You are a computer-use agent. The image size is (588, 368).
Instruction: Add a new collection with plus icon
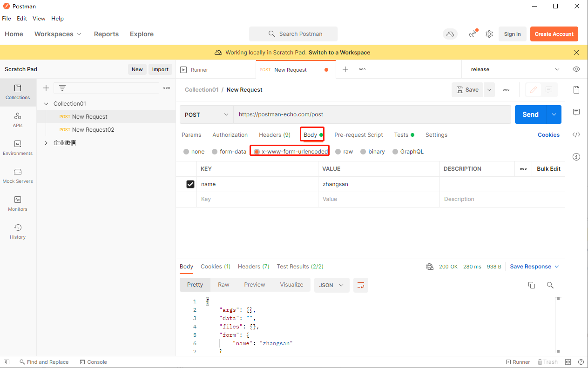(46, 88)
